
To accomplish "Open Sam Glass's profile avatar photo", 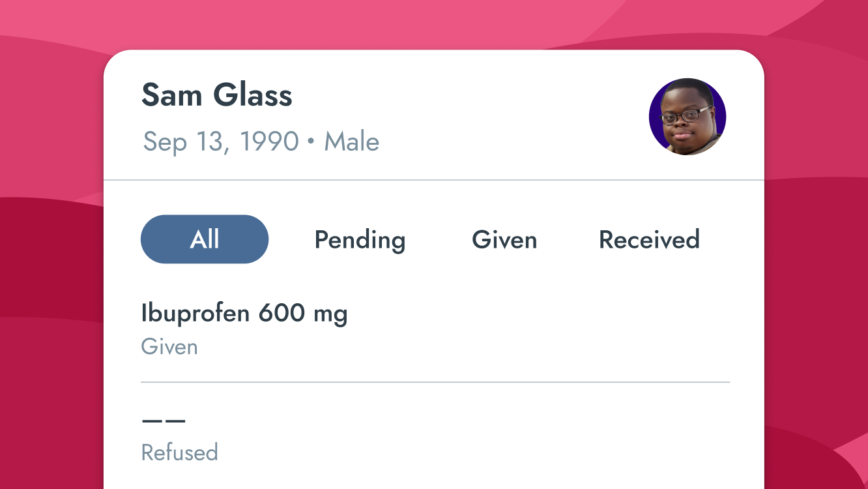I will click(x=687, y=117).
